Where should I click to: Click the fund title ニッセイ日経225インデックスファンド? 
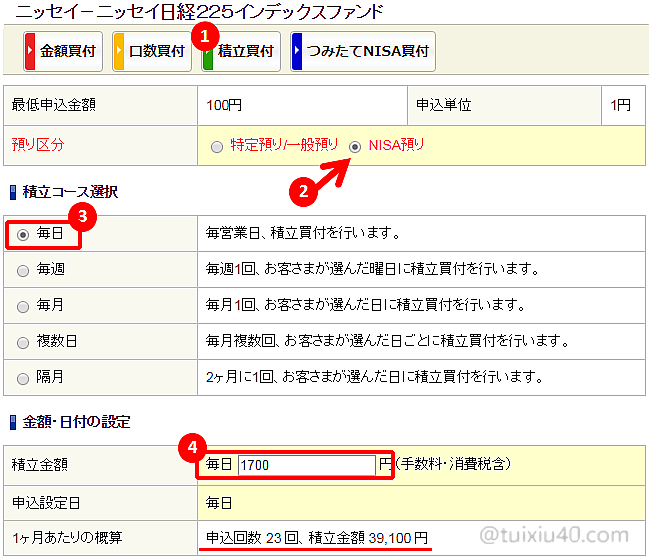(199, 12)
